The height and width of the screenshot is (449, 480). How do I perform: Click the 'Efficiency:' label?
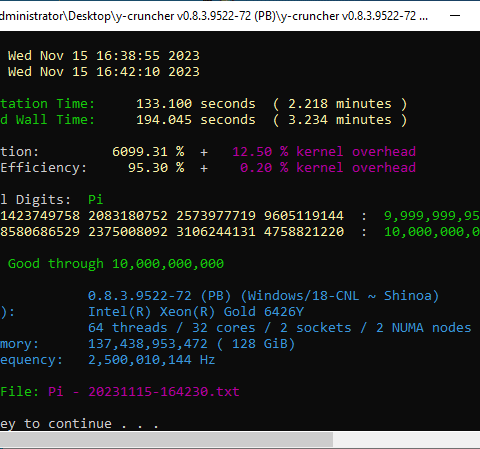[43, 168]
